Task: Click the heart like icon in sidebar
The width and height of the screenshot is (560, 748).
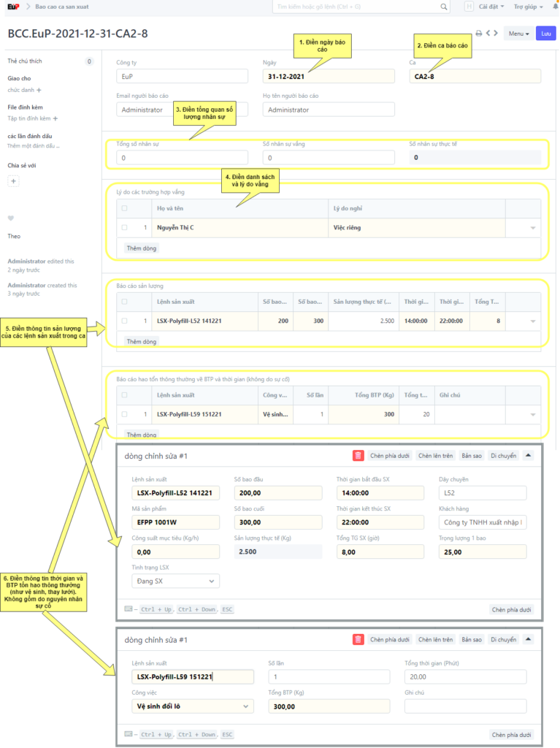Action: (11, 218)
